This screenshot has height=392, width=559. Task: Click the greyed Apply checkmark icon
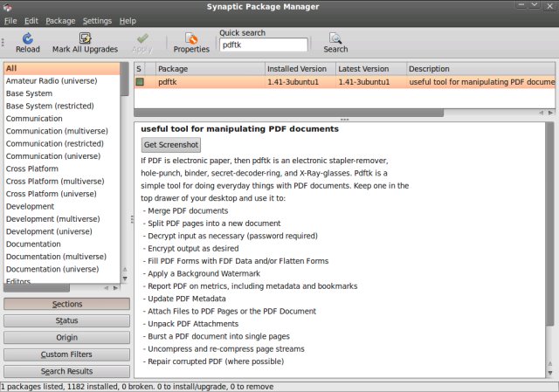point(142,38)
